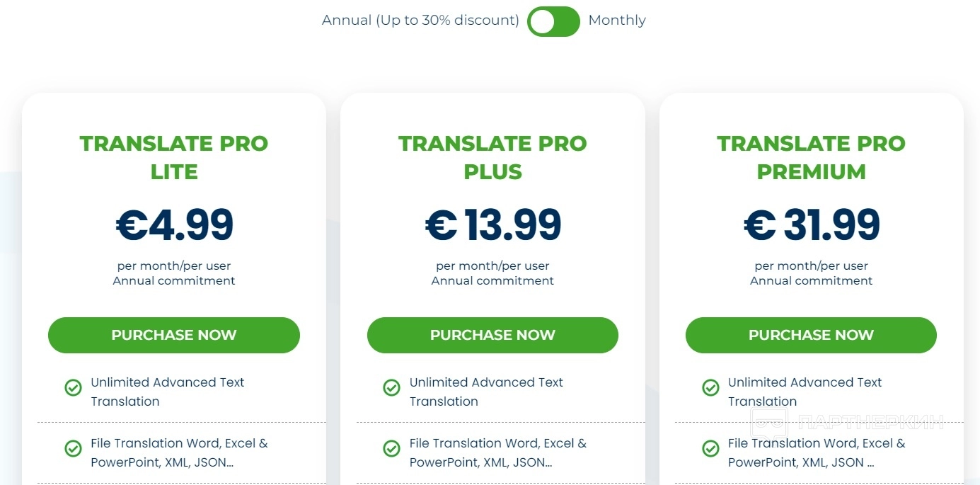This screenshot has width=980, height=485.
Task: Purchase the Translate Pro Lite plan
Action: pos(174,335)
